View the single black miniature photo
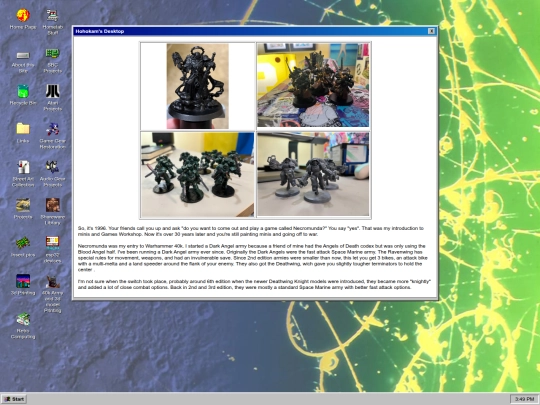Screen dimensions: 540x405 pos(198,86)
